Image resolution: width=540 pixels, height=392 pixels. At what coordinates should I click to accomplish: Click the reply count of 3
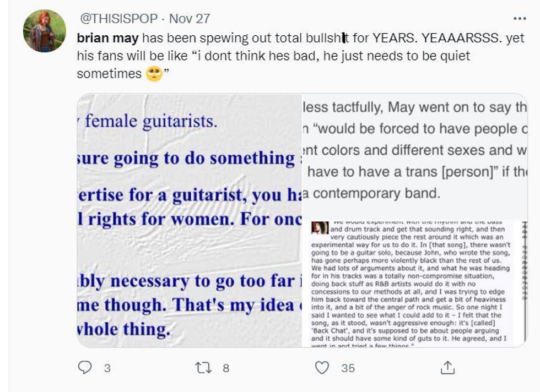[x=107, y=368]
